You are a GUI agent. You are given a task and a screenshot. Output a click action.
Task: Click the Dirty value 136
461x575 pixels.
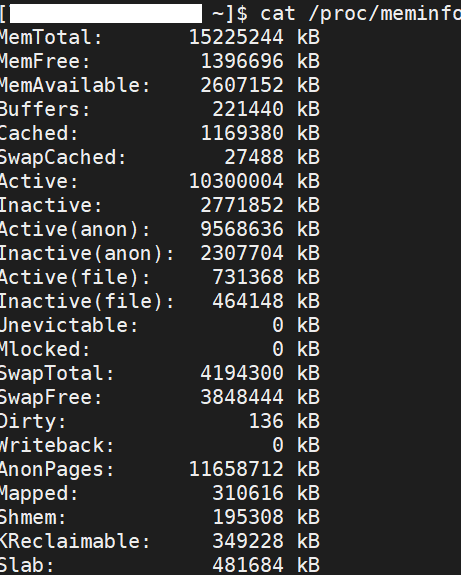click(x=266, y=421)
